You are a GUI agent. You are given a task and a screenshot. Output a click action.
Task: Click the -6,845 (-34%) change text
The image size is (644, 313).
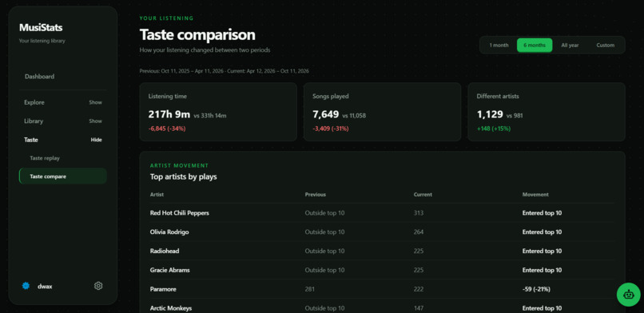coord(167,129)
